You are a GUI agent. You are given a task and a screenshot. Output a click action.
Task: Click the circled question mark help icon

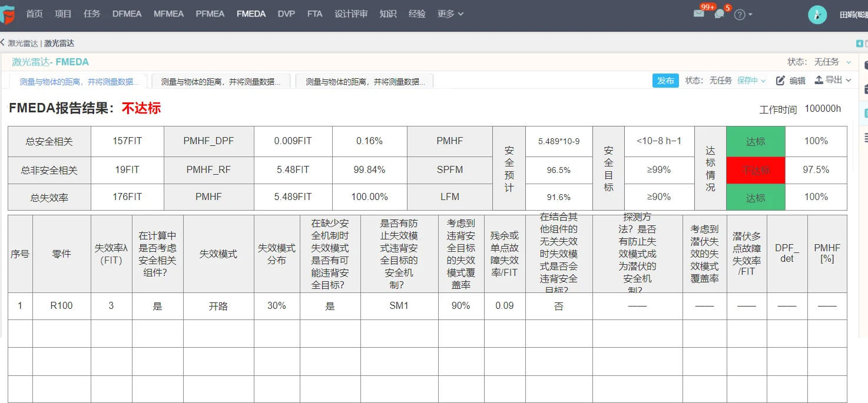click(x=741, y=14)
